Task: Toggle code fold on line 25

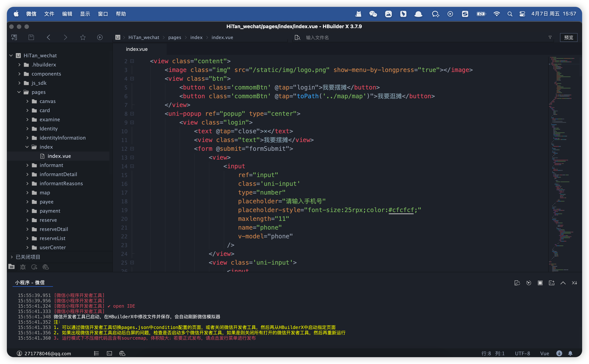Action: (132, 263)
